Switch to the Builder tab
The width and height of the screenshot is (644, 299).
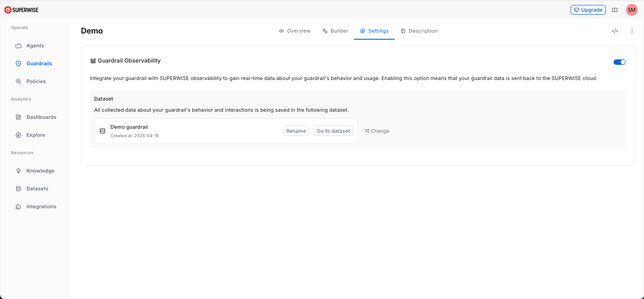335,31
